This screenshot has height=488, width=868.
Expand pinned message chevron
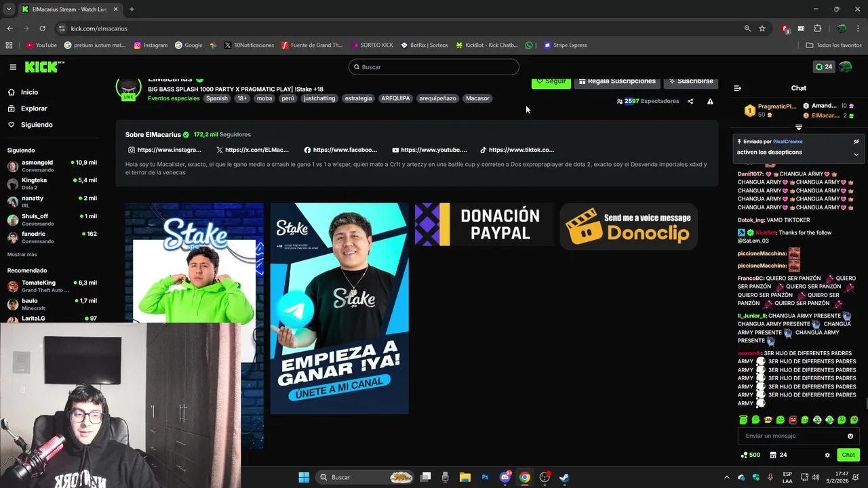[856, 154]
